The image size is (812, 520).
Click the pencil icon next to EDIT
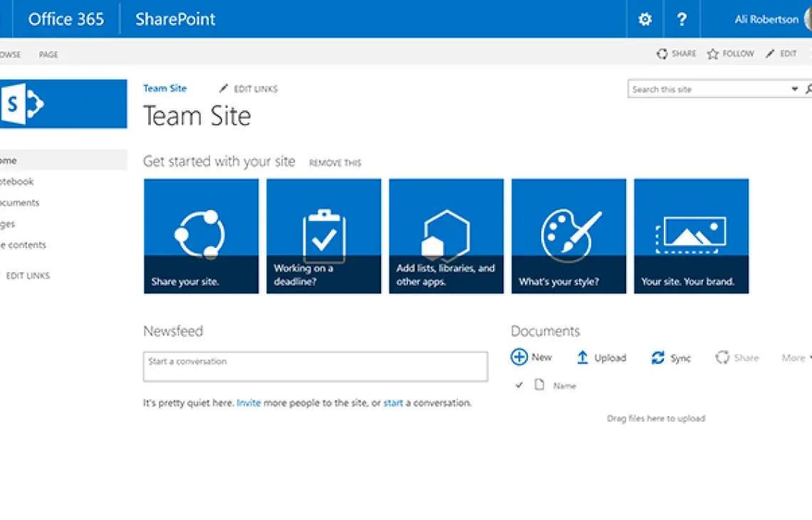[770, 53]
